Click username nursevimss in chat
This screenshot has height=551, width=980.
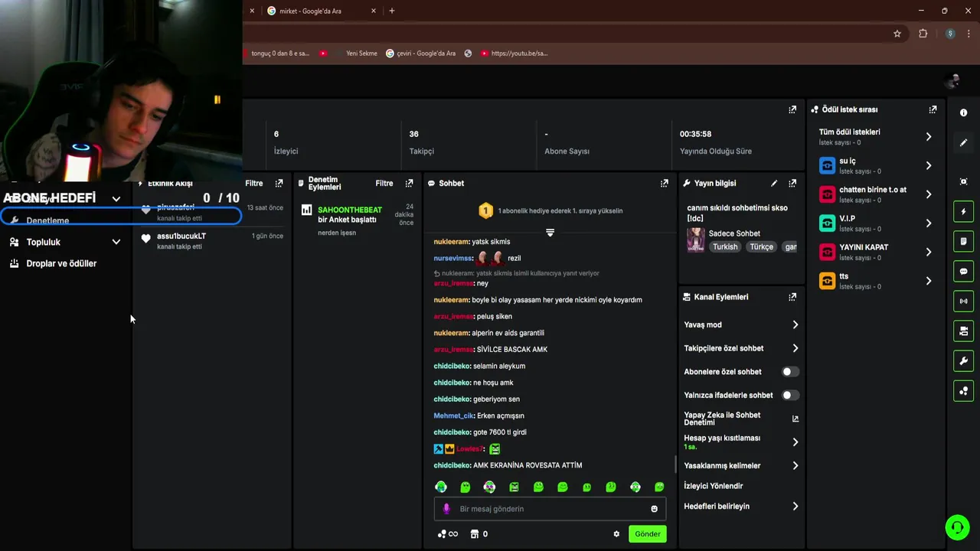click(x=453, y=258)
